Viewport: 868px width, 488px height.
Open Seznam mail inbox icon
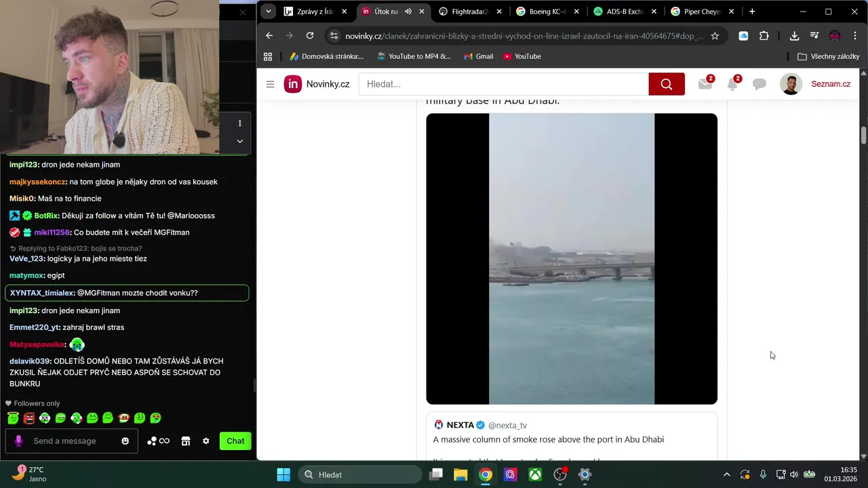706,83
